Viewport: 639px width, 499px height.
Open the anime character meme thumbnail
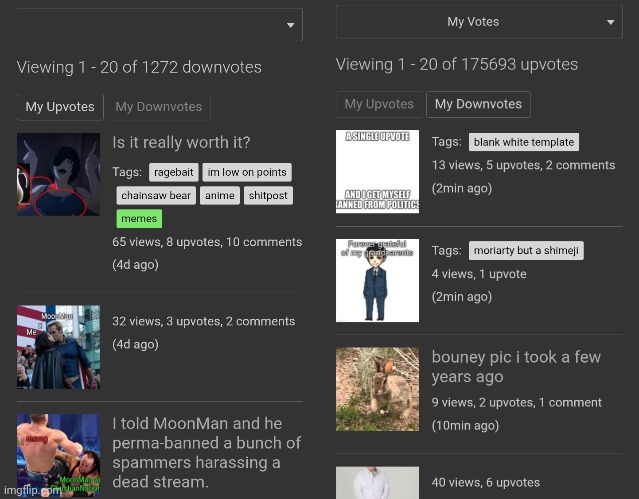58,174
